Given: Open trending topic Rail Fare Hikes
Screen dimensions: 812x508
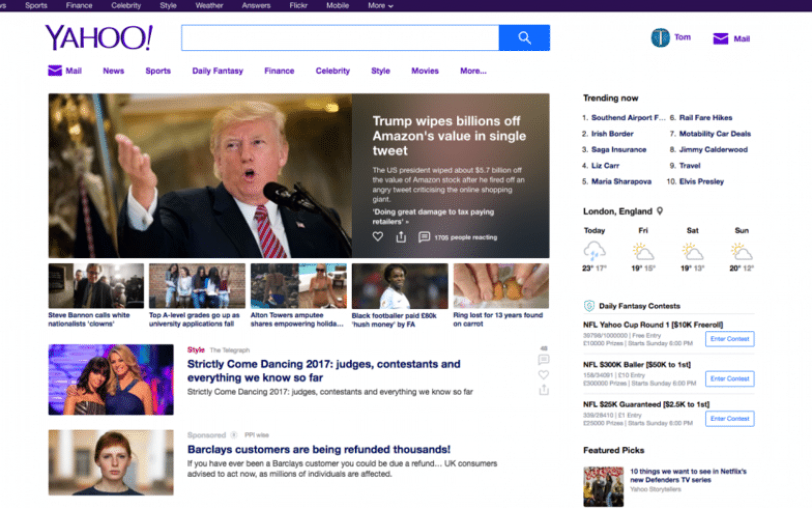Looking at the screenshot, I should coord(706,117).
